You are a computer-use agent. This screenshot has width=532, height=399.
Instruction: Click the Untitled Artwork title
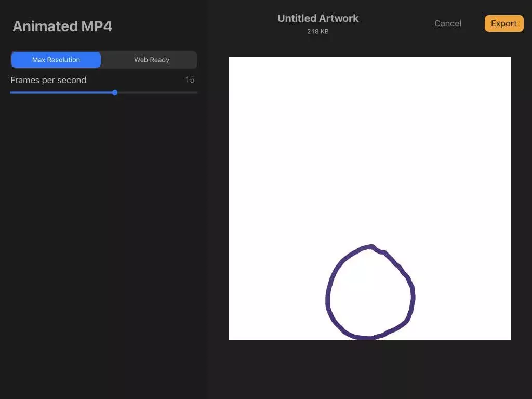click(x=318, y=18)
